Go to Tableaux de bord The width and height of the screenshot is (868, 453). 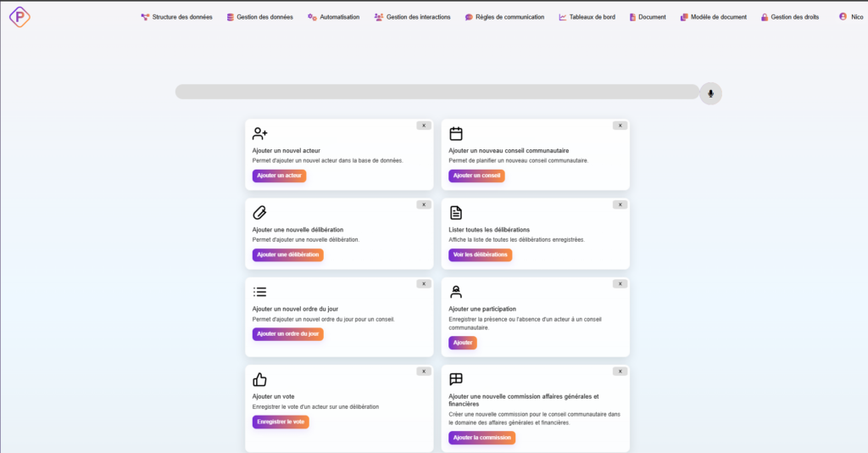coord(587,17)
